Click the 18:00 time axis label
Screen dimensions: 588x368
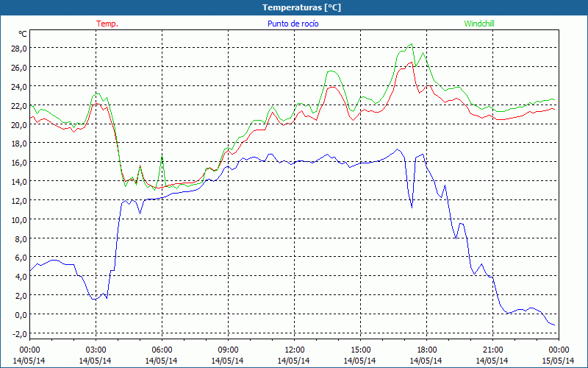tap(427, 350)
